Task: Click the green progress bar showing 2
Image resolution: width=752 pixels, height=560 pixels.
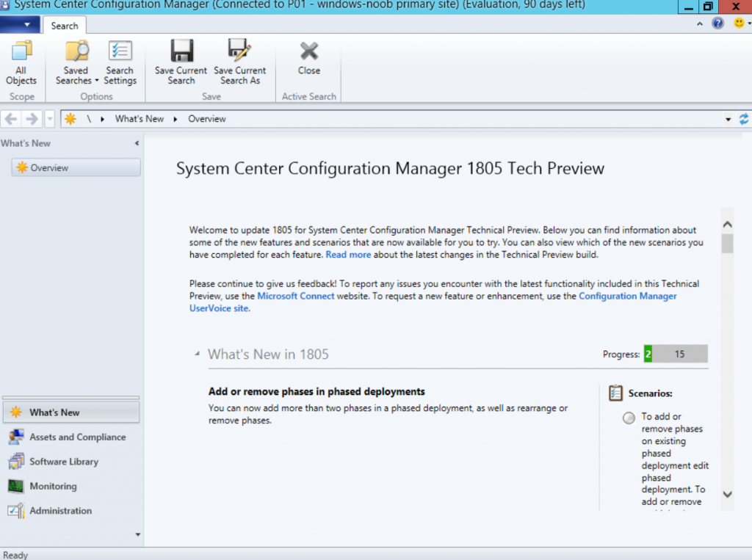Action: click(x=648, y=354)
